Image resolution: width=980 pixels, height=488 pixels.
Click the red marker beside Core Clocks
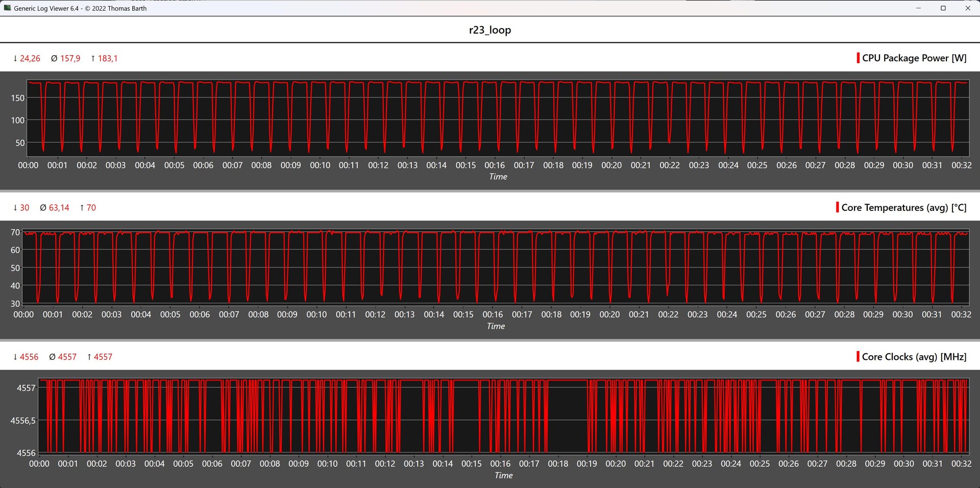[858, 357]
